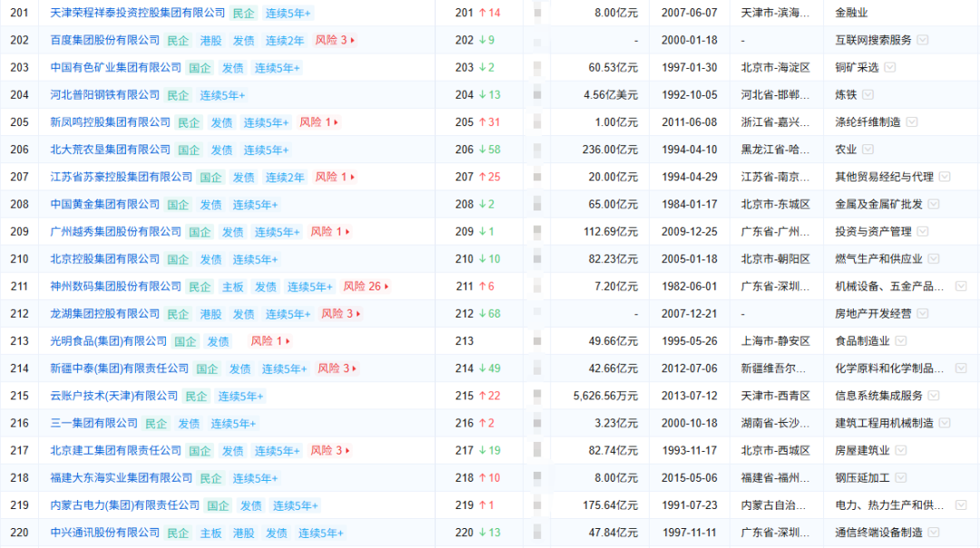Go to 中国黄金集团有限公司 page
Image resolution: width=980 pixels, height=548 pixels.
tap(105, 204)
